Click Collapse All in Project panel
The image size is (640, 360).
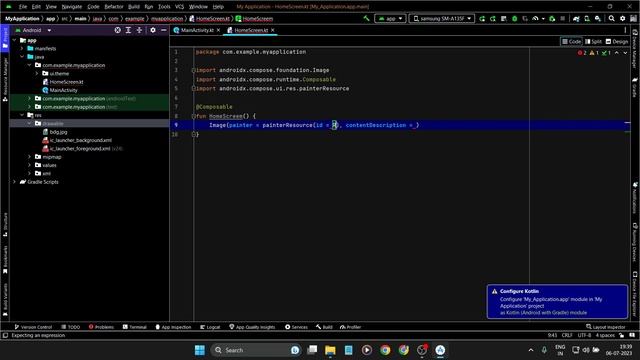(139, 30)
